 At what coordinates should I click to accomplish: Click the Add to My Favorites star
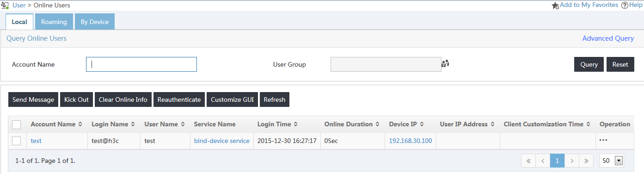pyautogui.click(x=555, y=6)
